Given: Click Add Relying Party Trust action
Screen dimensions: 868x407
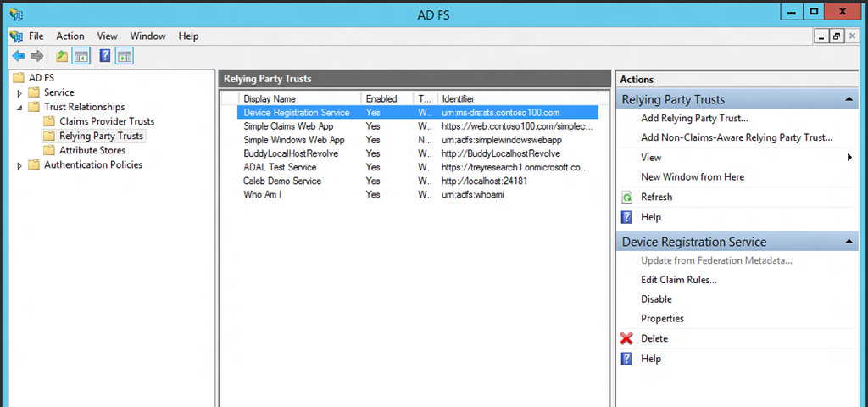Looking at the screenshot, I should coord(695,118).
